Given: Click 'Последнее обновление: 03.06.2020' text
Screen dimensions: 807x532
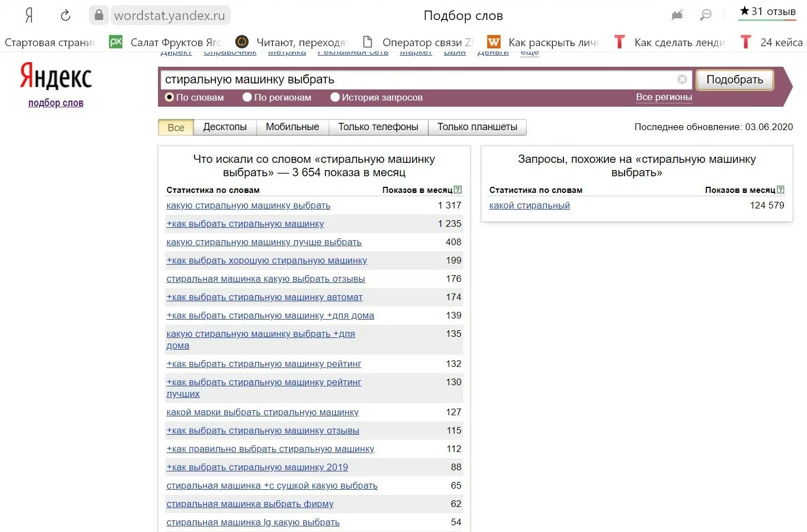Looking at the screenshot, I should (x=714, y=127).
